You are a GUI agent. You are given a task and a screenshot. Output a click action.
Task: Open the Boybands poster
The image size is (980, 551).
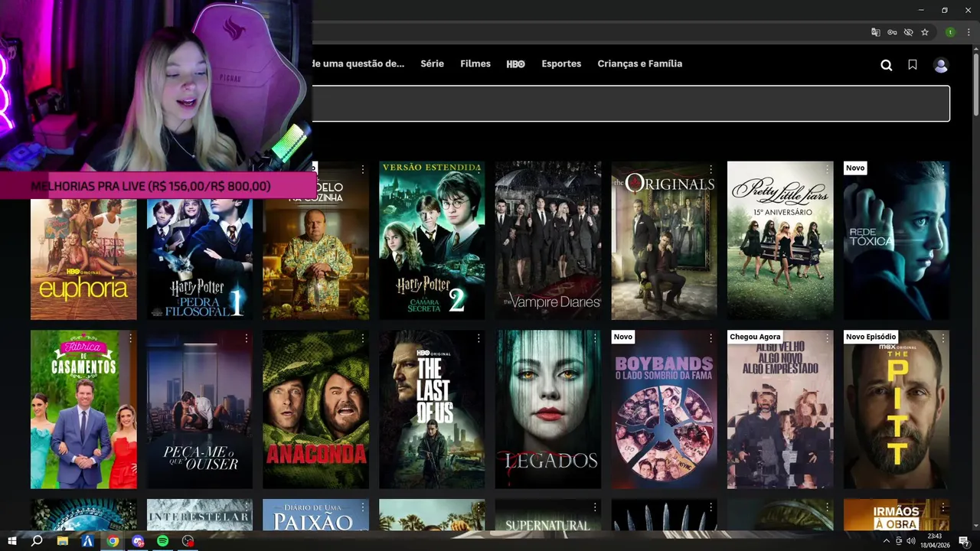pyautogui.click(x=665, y=409)
